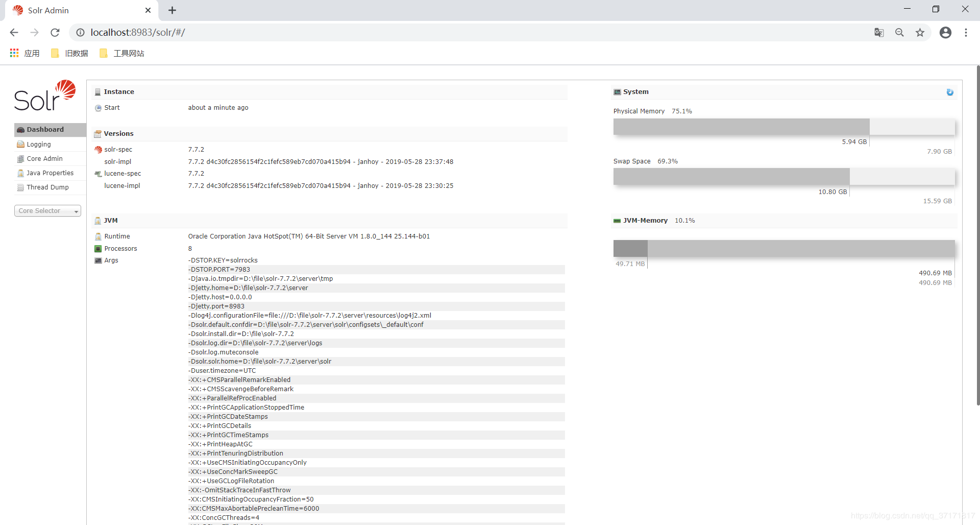Click the Processors chip icon

click(98, 249)
